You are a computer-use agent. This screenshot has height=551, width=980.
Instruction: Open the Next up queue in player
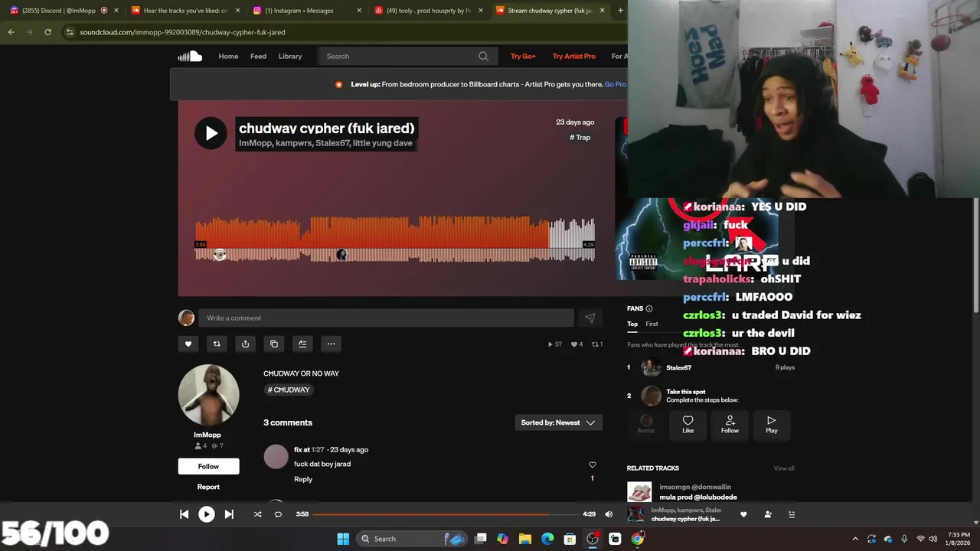(792, 514)
